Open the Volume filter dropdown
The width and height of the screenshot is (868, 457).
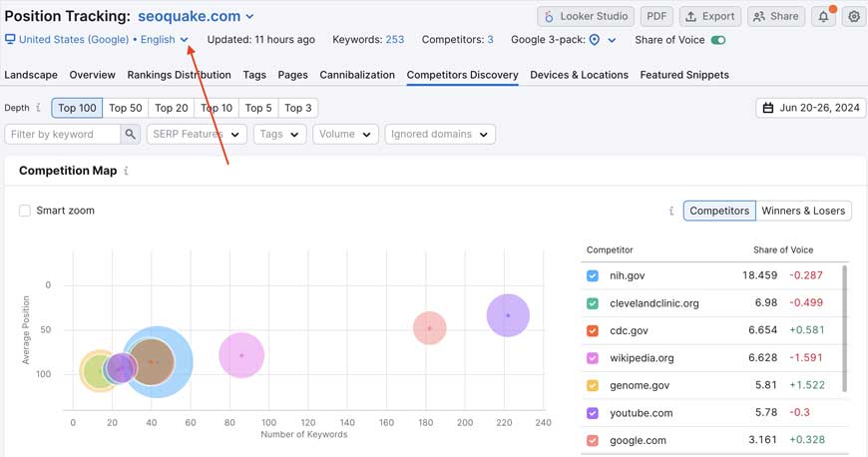tap(345, 134)
